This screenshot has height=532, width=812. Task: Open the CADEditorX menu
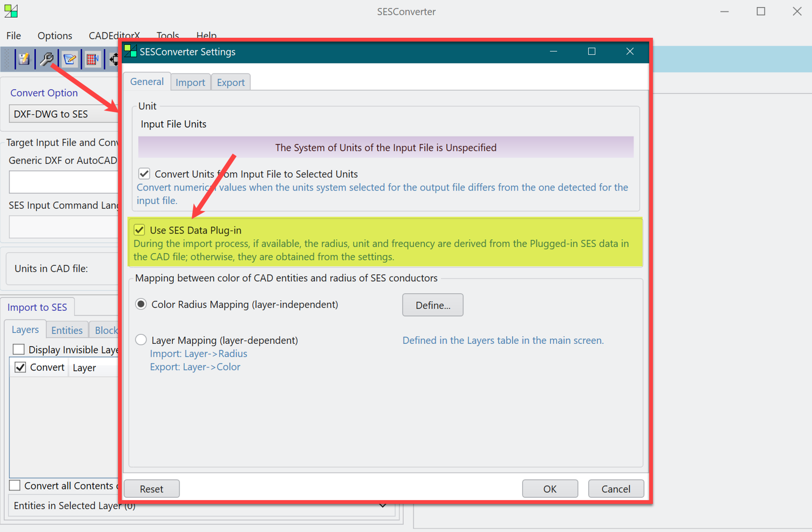(x=114, y=36)
